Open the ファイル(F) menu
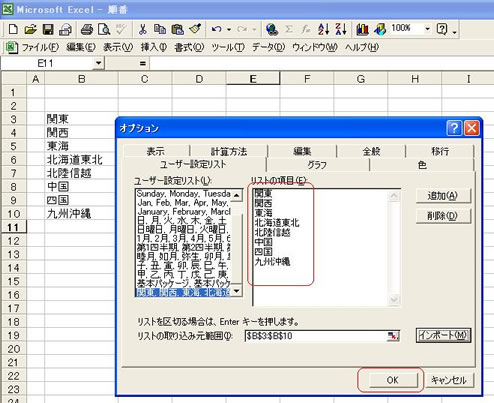Image resolution: width=494 pixels, height=403 pixels. coord(40,47)
